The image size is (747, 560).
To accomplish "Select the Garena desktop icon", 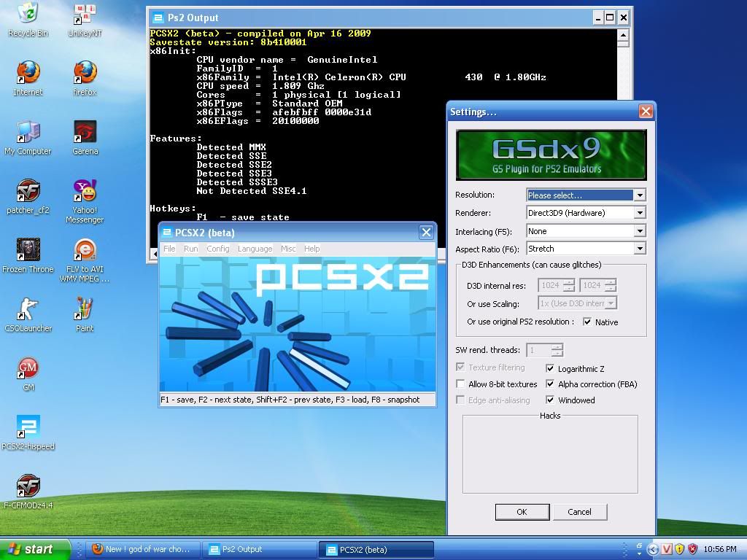I will (x=85, y=133).
